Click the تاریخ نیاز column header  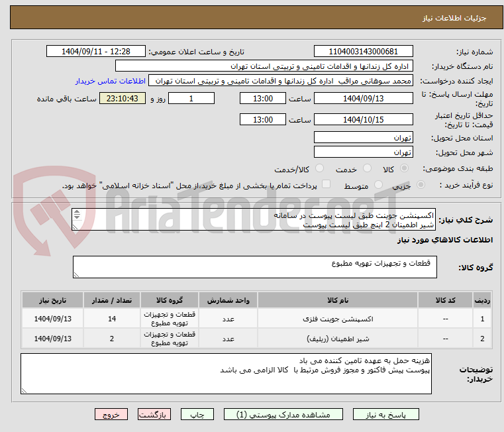[52, 300]
